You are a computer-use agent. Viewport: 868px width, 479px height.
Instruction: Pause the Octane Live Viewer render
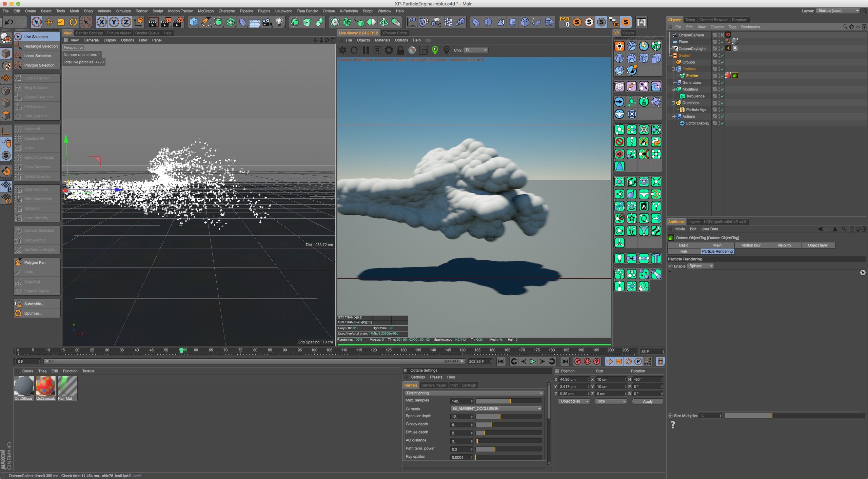(366, 50)
